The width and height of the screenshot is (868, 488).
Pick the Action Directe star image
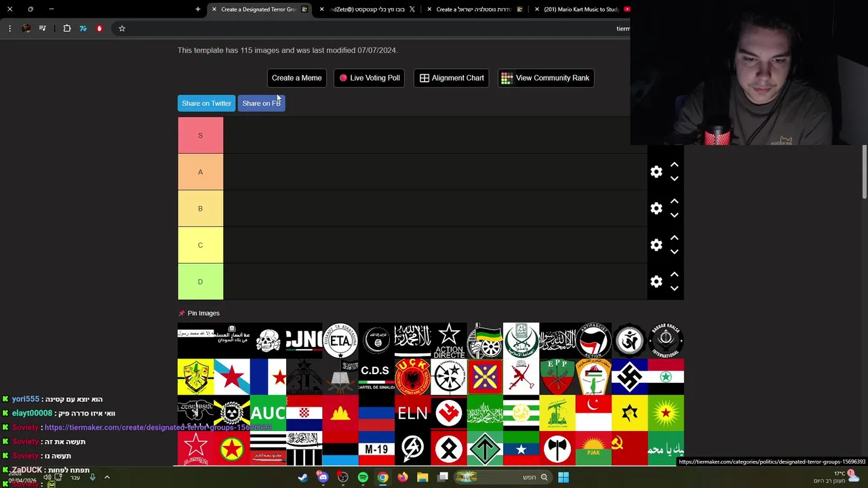[x=449, y=340]
